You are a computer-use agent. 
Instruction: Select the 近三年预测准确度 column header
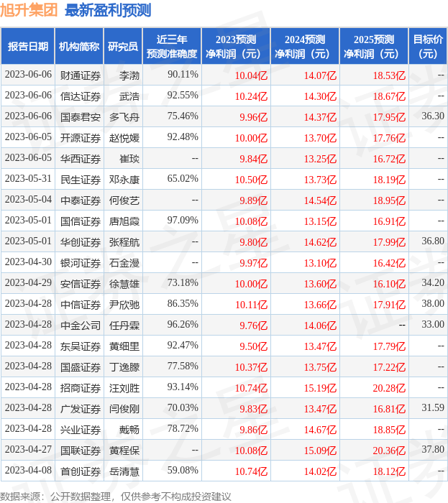[x=172, y=46]
